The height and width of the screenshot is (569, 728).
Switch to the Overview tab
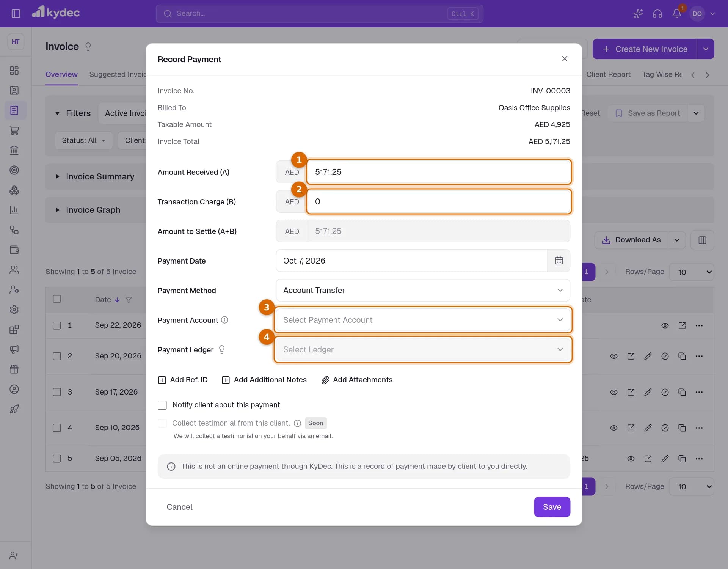[61, 74]
